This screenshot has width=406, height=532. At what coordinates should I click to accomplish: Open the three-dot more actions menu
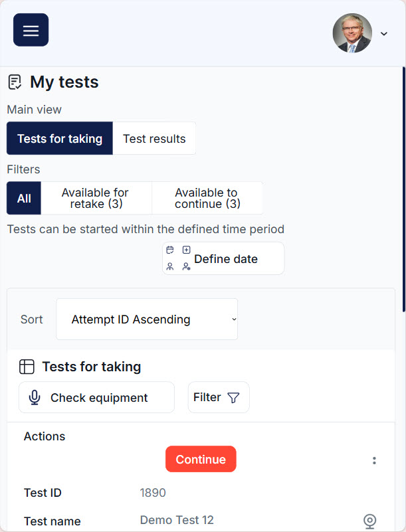coord(374,460)
